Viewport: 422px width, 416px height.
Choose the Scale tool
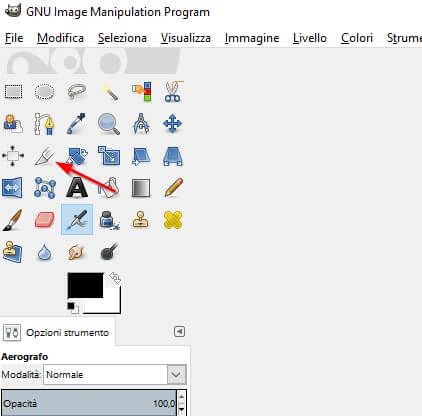pyautogui.click(x=109, y=155)
